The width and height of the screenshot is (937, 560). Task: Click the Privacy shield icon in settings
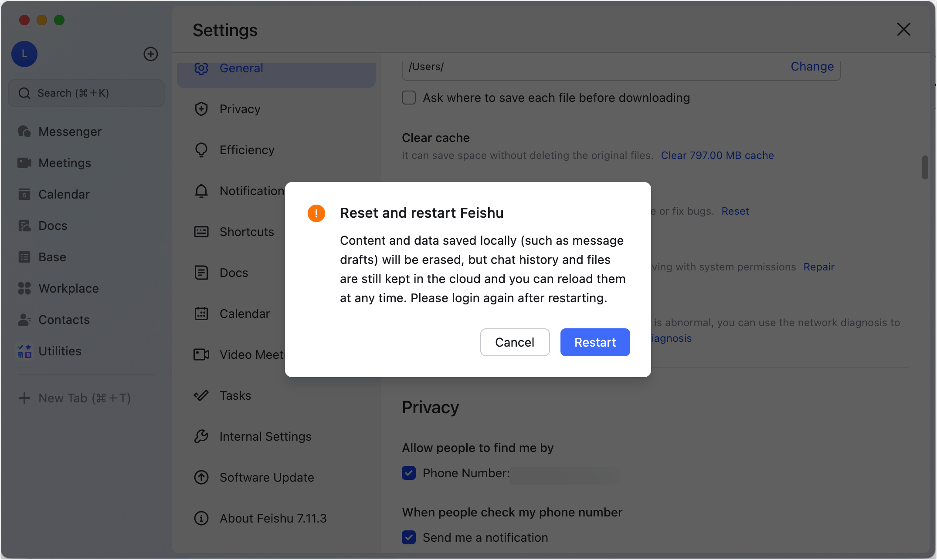coord(201,109)
